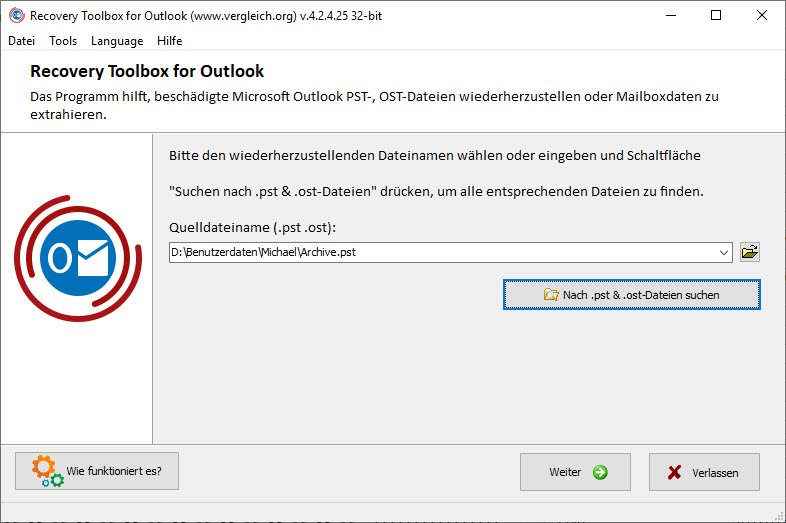
Task: Open the Tools menu
Action: coord(63,41)
